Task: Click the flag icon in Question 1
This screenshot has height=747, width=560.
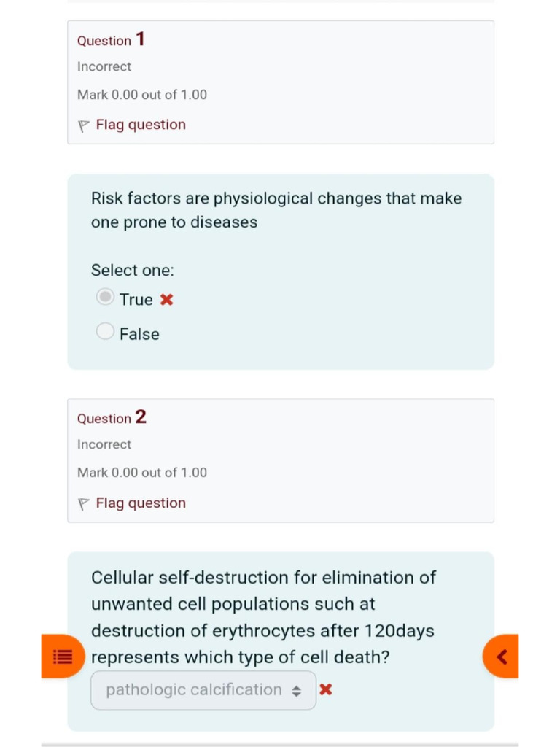Action: (x=83, y=125)
